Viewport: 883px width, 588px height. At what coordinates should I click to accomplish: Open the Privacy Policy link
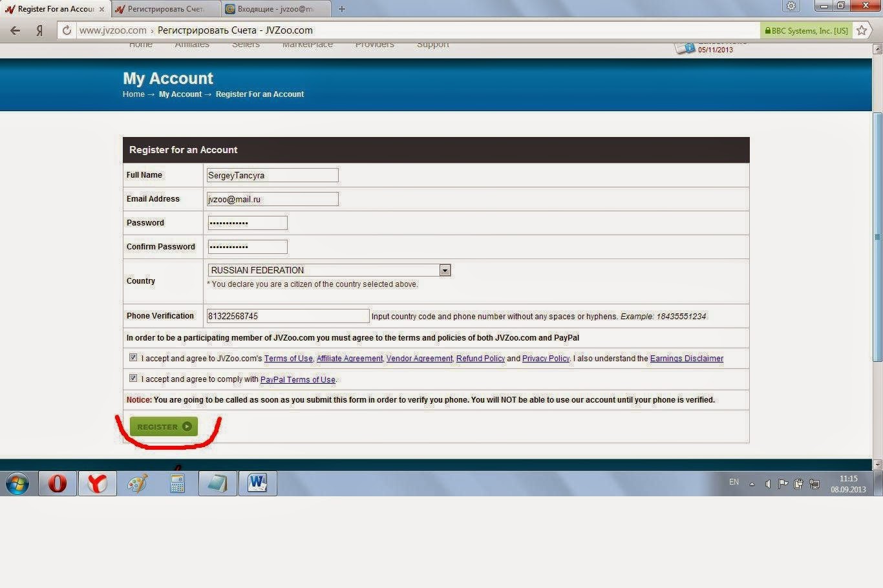(546, 359)
